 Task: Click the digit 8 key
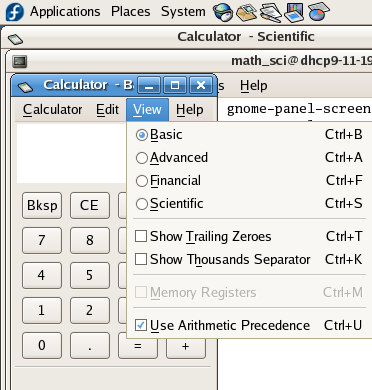click(90, 240)
